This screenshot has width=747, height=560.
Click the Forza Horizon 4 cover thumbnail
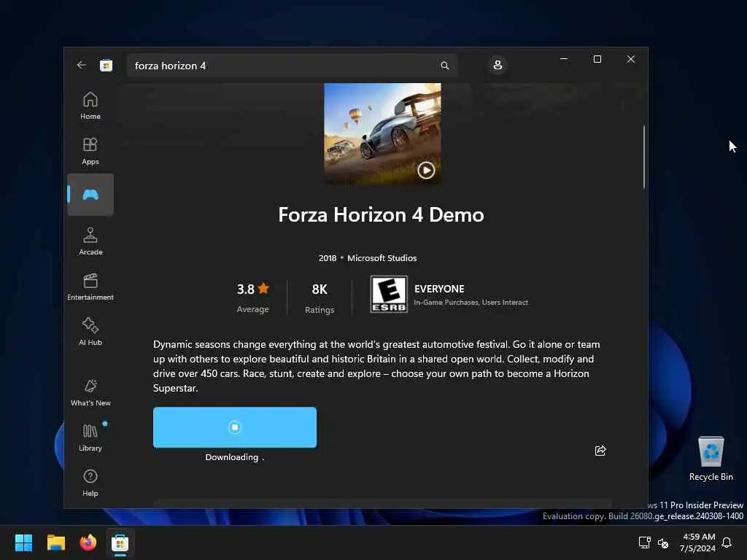(x=382, y=134)
